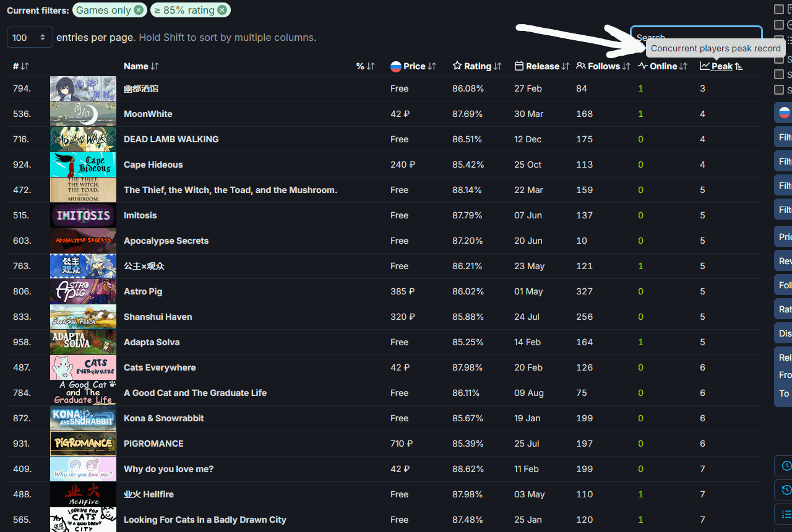
Task: Sort the table by Name column
Action: pyautogui.click(x=141, y=66)
